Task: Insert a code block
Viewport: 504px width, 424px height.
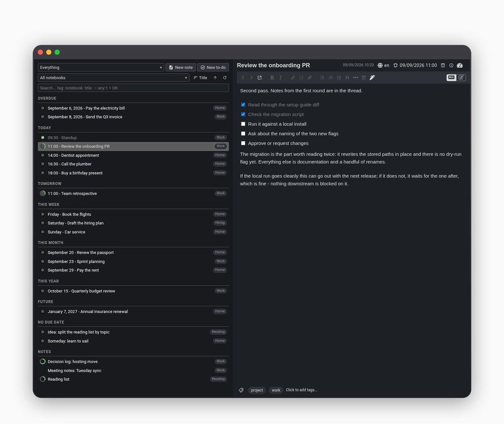Action: click(x=301, y=78)
